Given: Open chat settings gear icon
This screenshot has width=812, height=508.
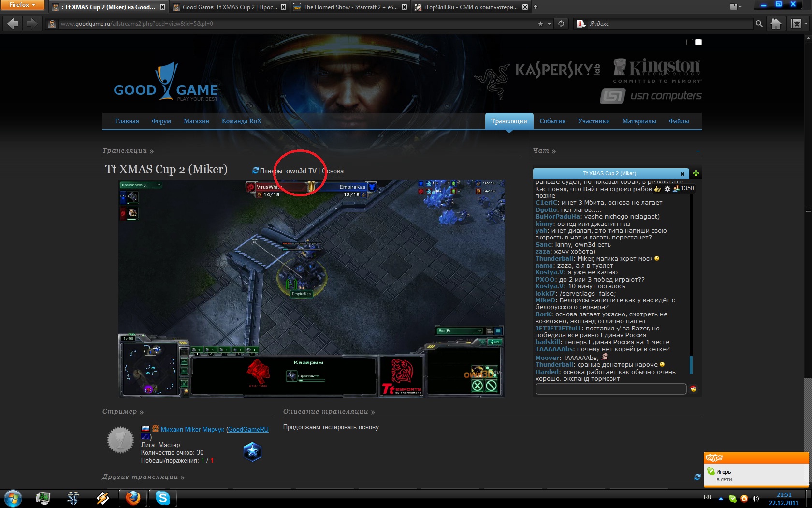Looking at the screenshot, I should tap(667, 189).
